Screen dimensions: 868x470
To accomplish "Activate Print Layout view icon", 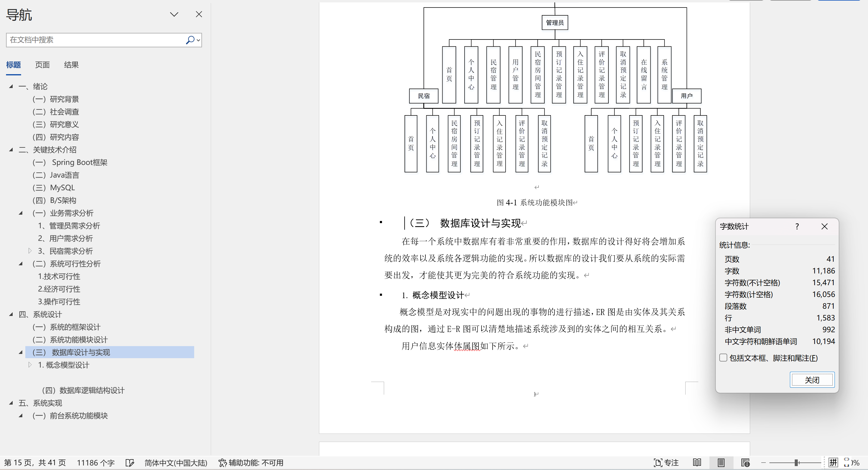I will pyautogui.click(x=721, y=462).
